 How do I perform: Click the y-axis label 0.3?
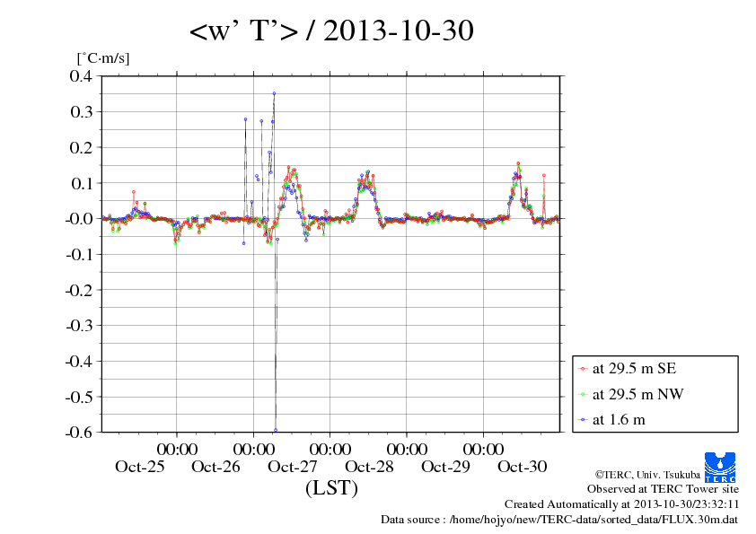point(81,111)
